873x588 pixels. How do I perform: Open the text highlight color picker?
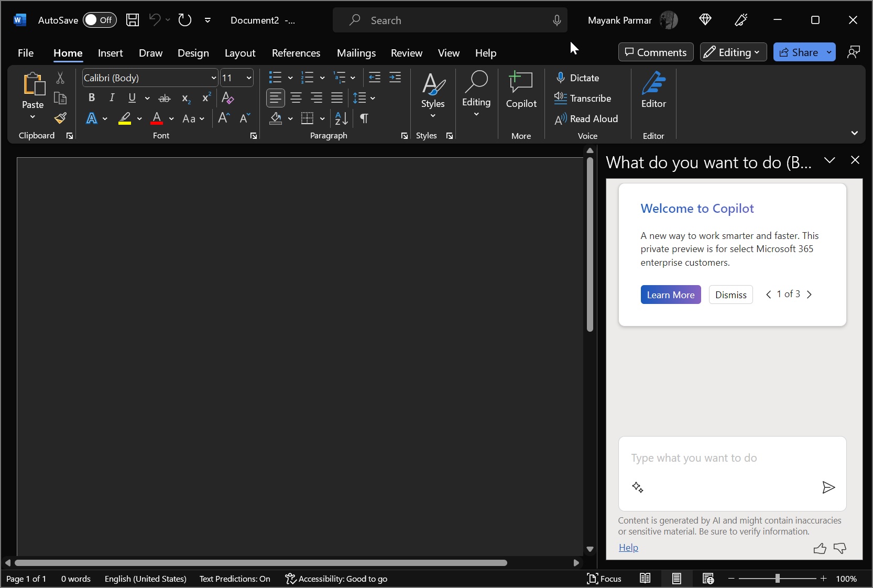pyautogui.click(x=139, y=119)
